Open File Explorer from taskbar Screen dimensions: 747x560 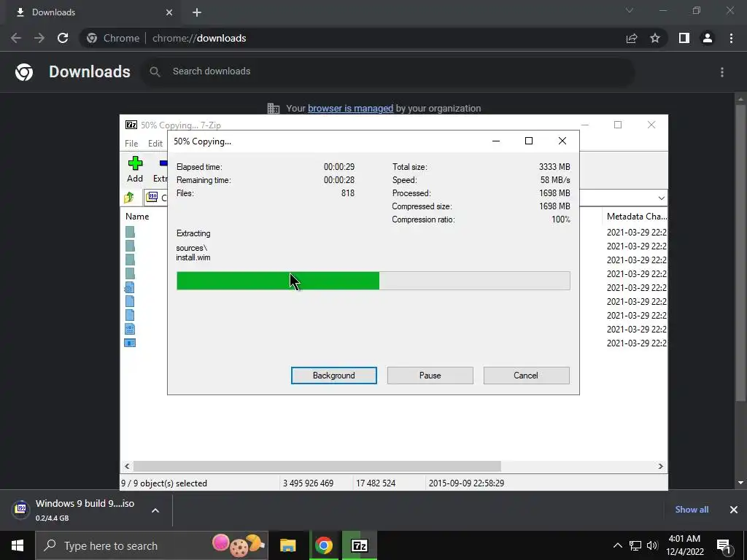coord(287,545)
